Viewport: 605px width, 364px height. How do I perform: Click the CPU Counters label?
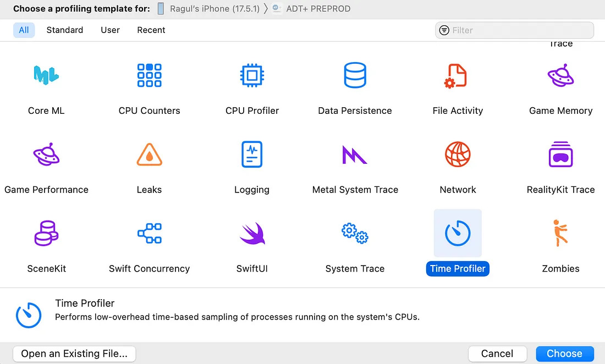click(x=149, y=111)
